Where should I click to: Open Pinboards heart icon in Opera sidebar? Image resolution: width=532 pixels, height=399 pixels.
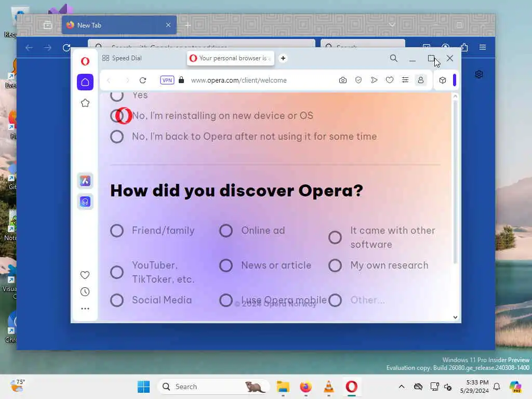85,275
